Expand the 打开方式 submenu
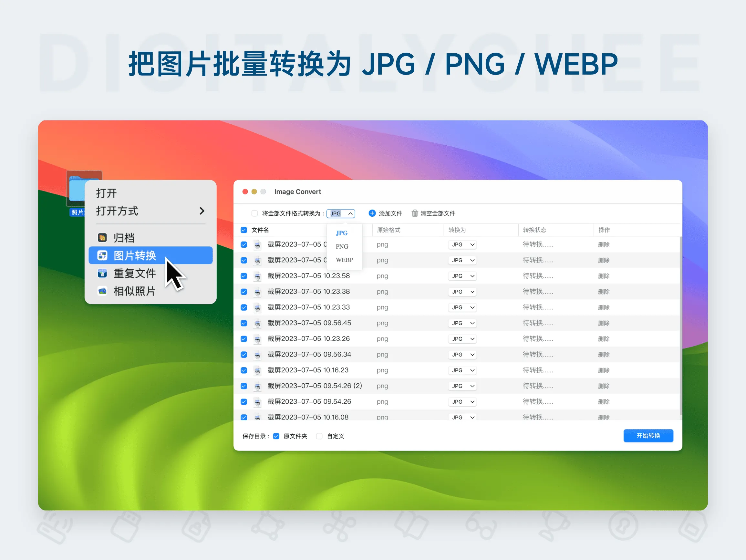 click(x=116, y=211)
